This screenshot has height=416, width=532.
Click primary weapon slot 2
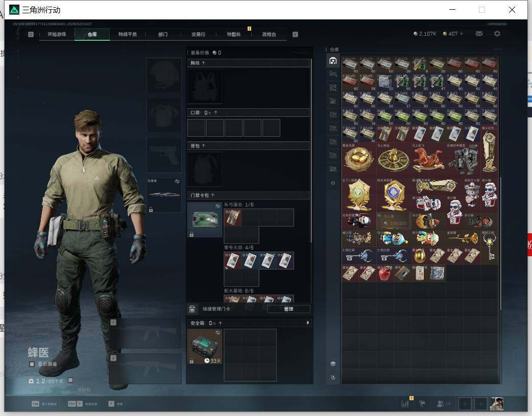tap(145, 369)
